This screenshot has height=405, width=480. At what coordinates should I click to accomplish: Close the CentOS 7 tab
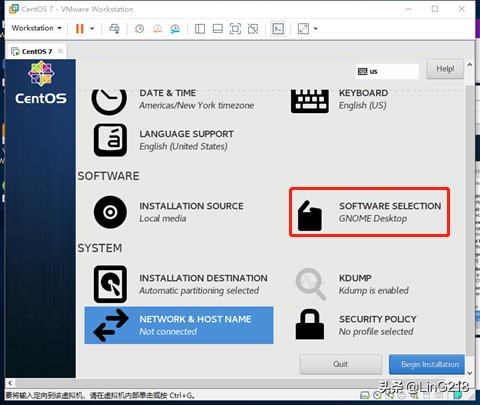coord(60,51)
